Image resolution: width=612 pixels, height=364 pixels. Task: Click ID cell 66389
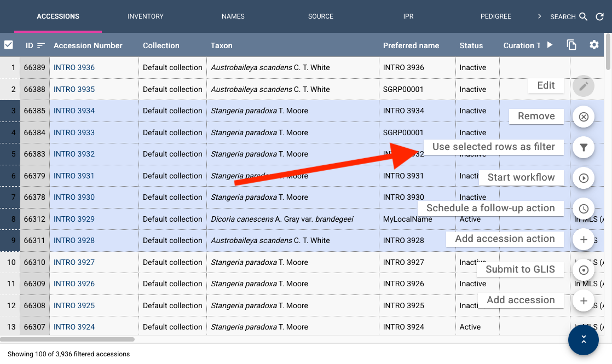[34, 67]
